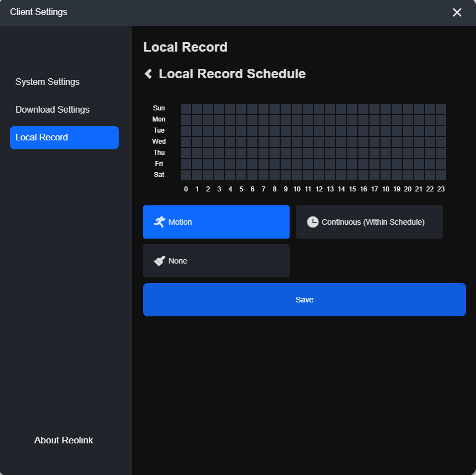The width and height of the screenshot is (476, 475).
Task: Click the hour 17 column label
Action: point(374,189)
